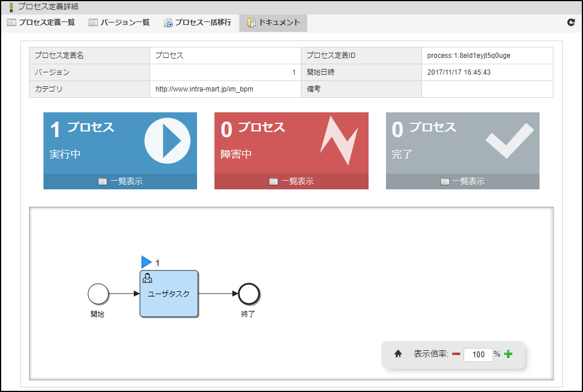Open the プロセス定義一覧 tab

click(41, 23)
